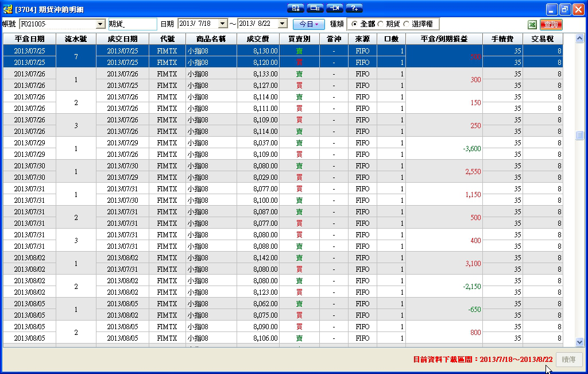Screen dimensions: 588x374
Task: Click the scrollbar down arrow
Action: point(579,342)
